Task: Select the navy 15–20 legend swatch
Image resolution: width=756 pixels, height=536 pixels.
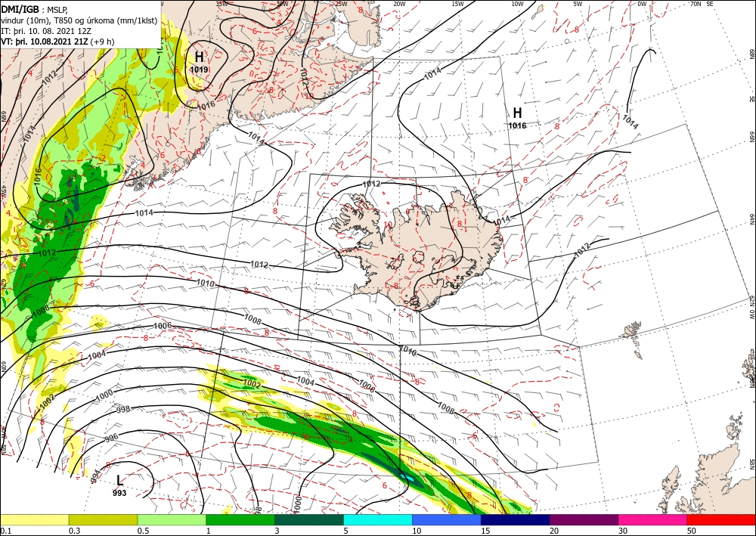Action: [x=516, y=519]
